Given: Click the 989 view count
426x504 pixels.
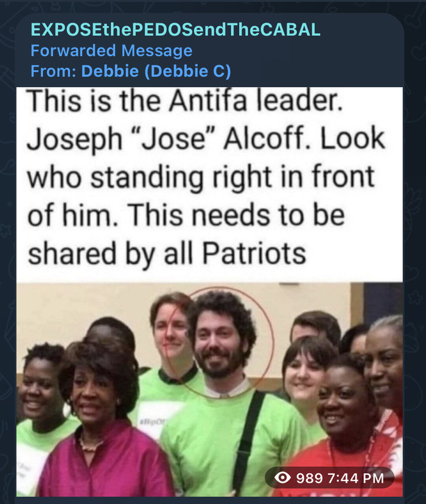Looking at the screenshot, I should point(309,478).
